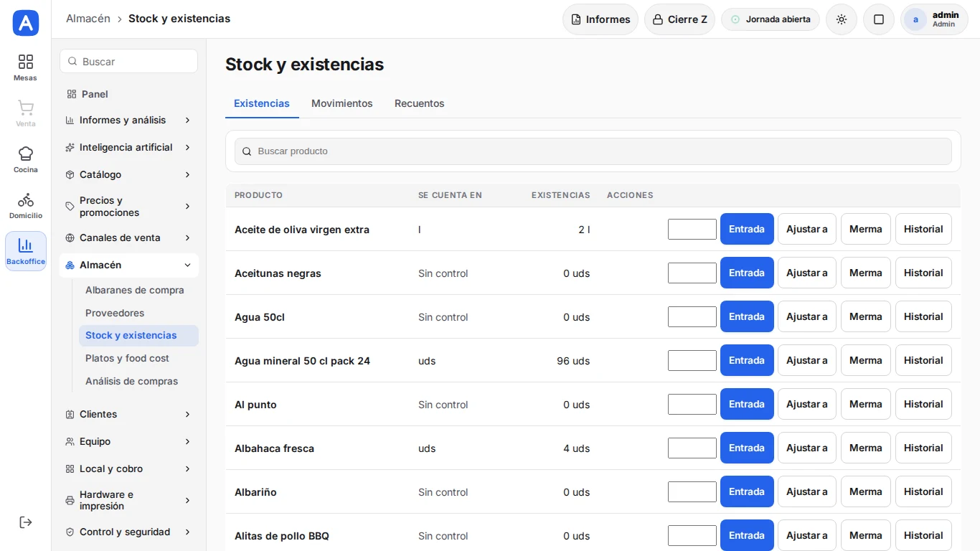Click the fullscreen square icon
980x551 pixels.
click(879, 19)
